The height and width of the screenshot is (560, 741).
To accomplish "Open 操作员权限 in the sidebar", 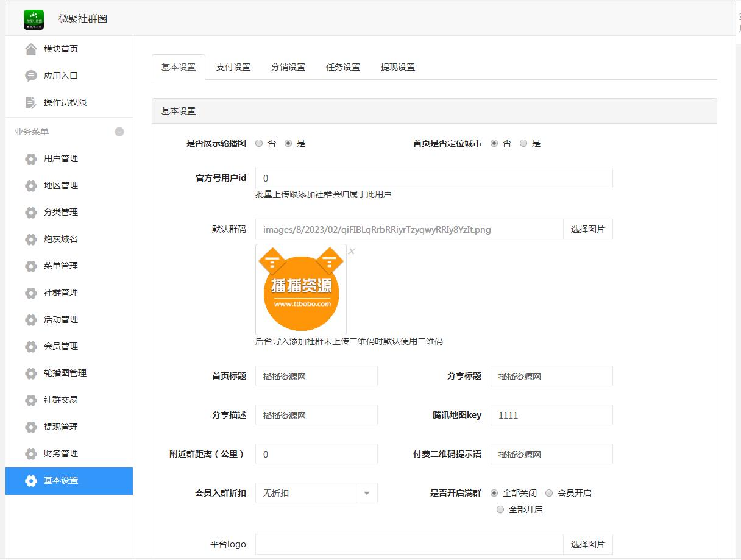I will tap(69, 102).
